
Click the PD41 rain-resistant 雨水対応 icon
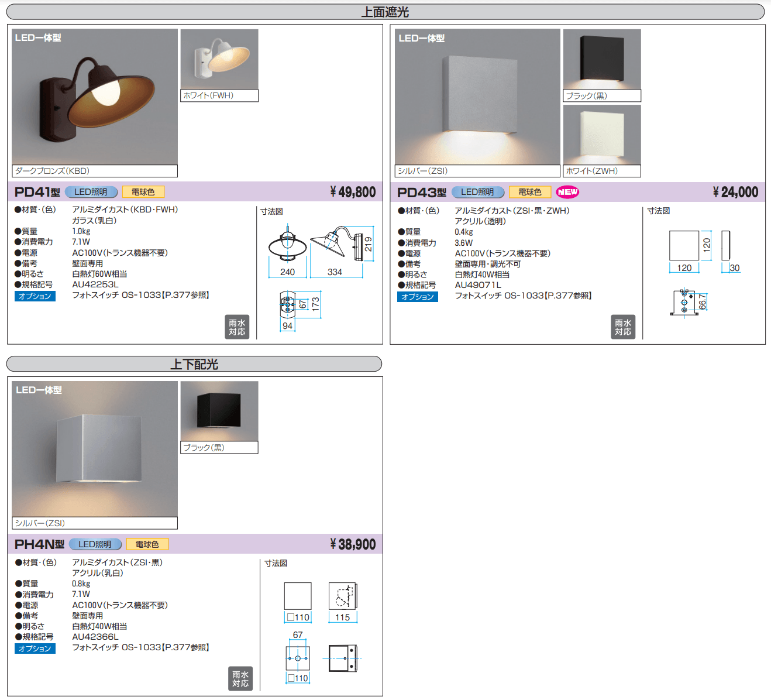pos(237,327)
